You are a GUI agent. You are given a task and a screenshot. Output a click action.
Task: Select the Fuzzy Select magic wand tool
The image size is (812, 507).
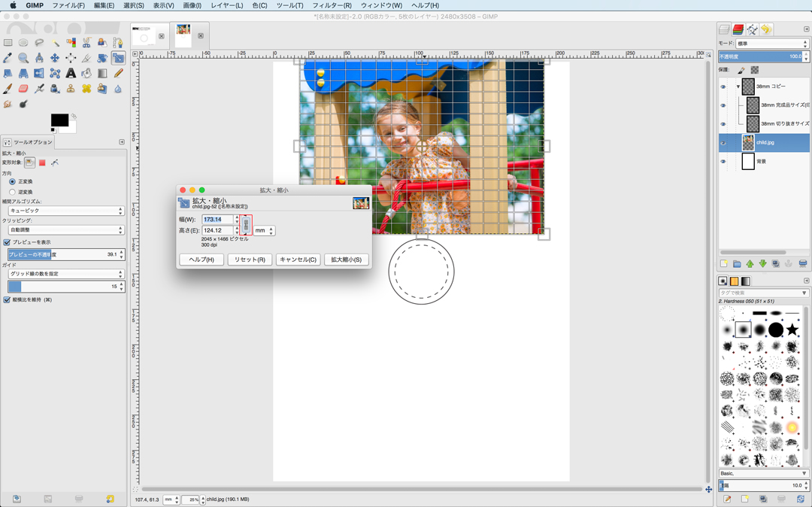point(55,43)
